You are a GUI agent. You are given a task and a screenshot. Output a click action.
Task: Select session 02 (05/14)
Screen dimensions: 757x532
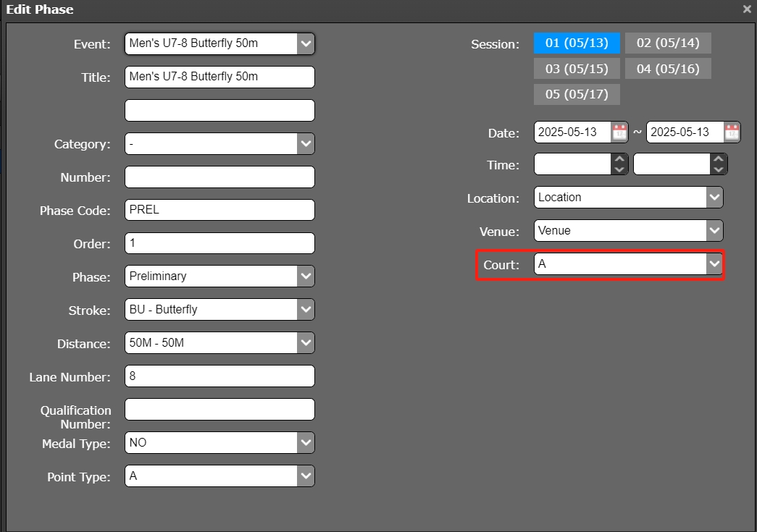667,43
